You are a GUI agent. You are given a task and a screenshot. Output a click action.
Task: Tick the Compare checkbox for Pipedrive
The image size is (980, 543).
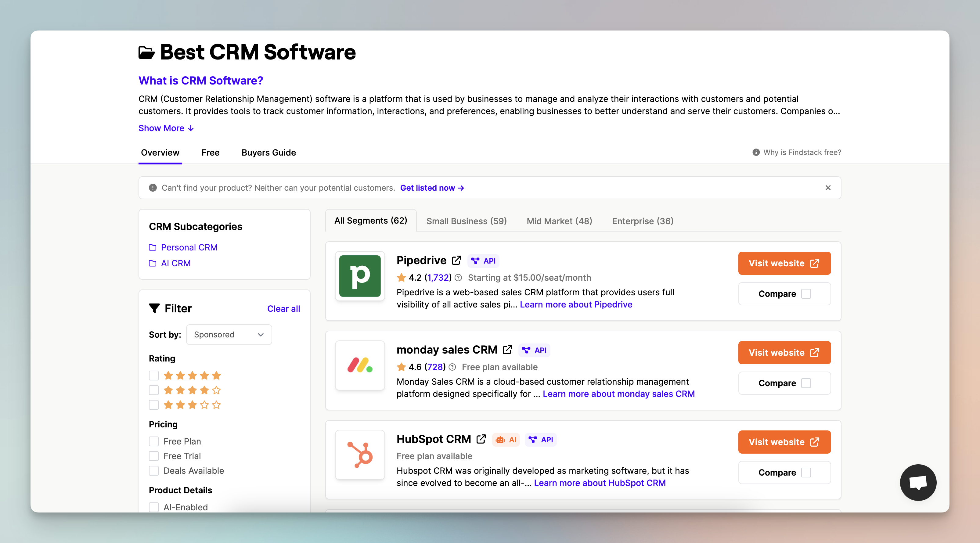pos(806,293)
